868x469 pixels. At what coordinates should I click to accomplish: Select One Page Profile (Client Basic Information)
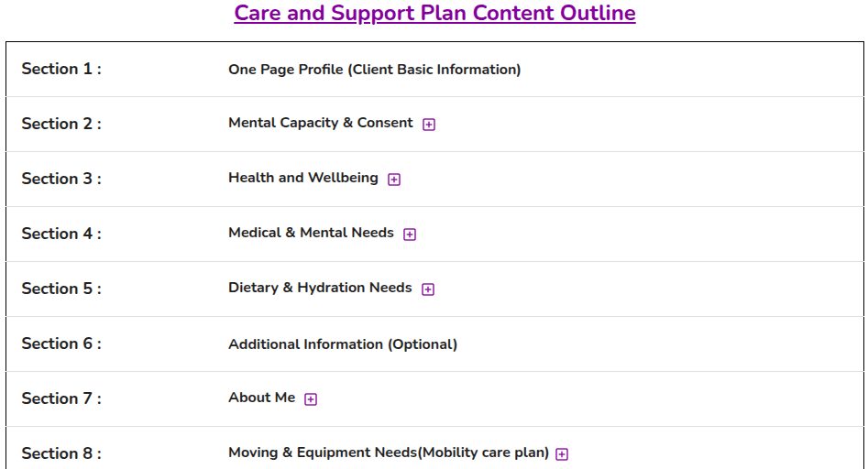(x=375, y=69)
